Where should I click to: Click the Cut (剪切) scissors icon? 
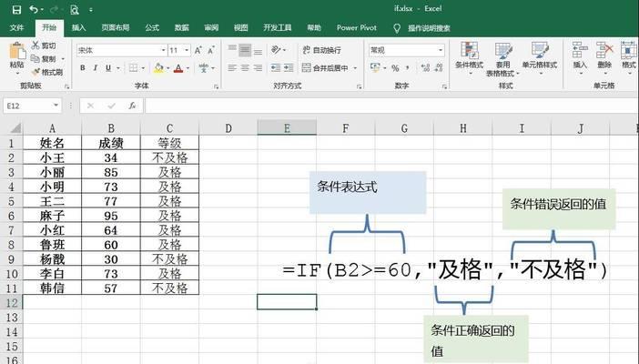[35, 45]
